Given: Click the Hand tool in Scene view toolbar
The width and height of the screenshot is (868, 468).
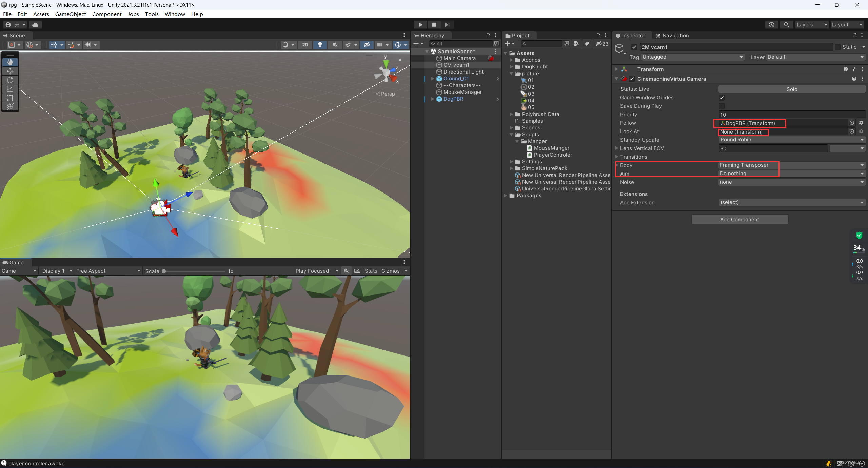Looking at the screenshot, I should [x=10, y=62].
